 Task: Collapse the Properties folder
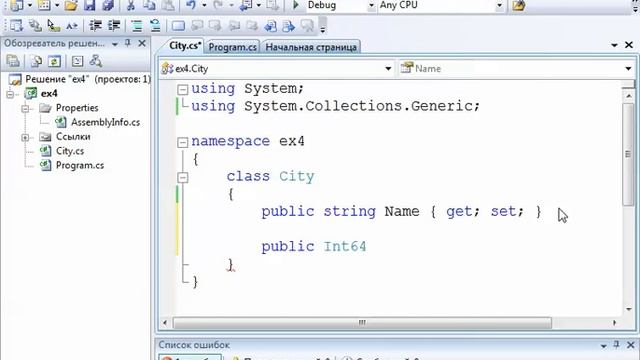point(25,109)
